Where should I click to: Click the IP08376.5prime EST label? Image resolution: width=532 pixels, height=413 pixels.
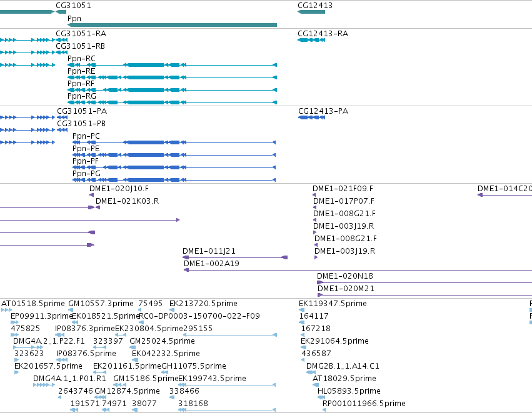click(86, 354)
